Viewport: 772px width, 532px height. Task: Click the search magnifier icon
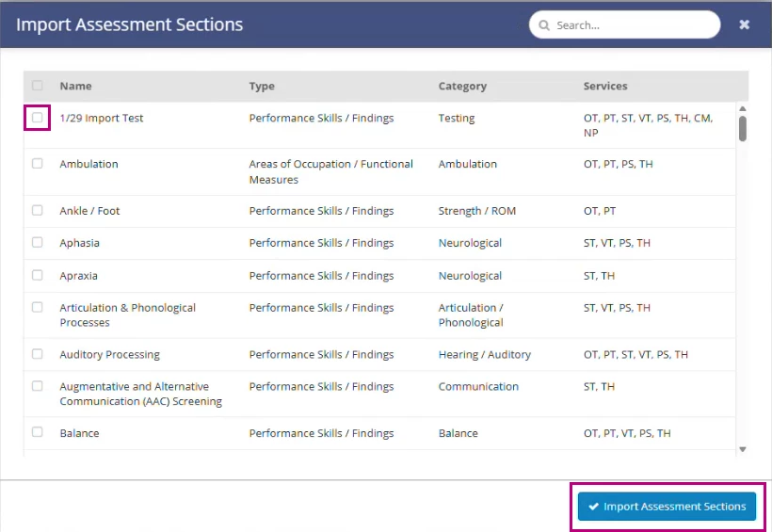[543, 25]
